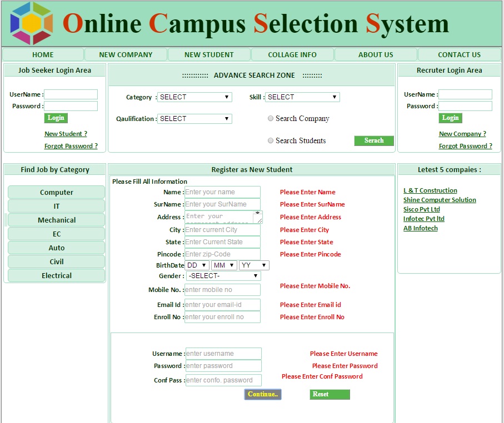Select the Search Students radio button
Image resolution: width=504 pixels, height=423 pixels.
click(271, 140)
